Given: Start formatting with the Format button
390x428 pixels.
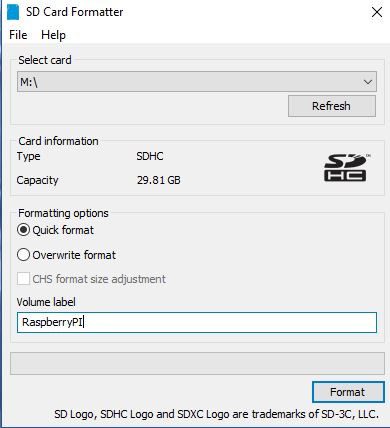Looking at the screenshot, I should click(348, 392).
